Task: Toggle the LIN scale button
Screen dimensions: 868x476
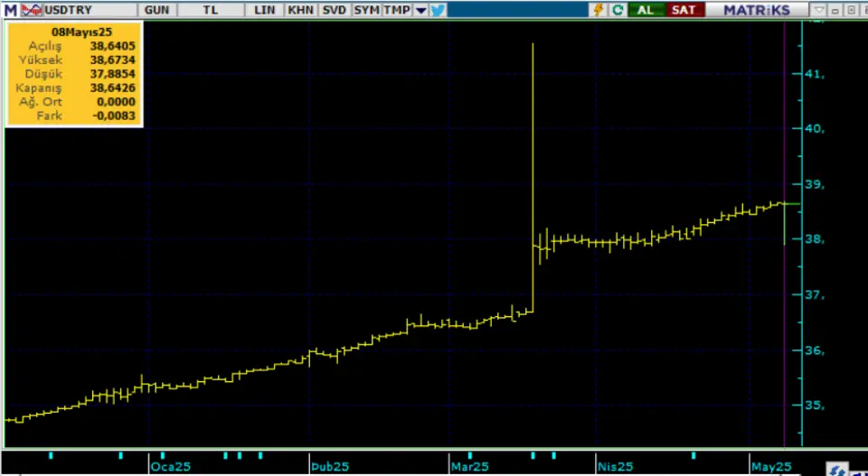Action: [x=265, y=10]
